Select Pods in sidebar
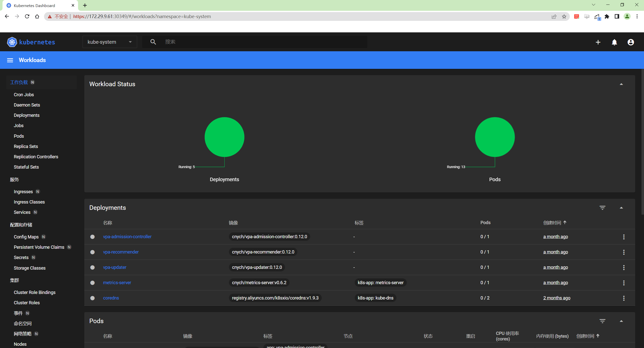 tap(19, 136)
